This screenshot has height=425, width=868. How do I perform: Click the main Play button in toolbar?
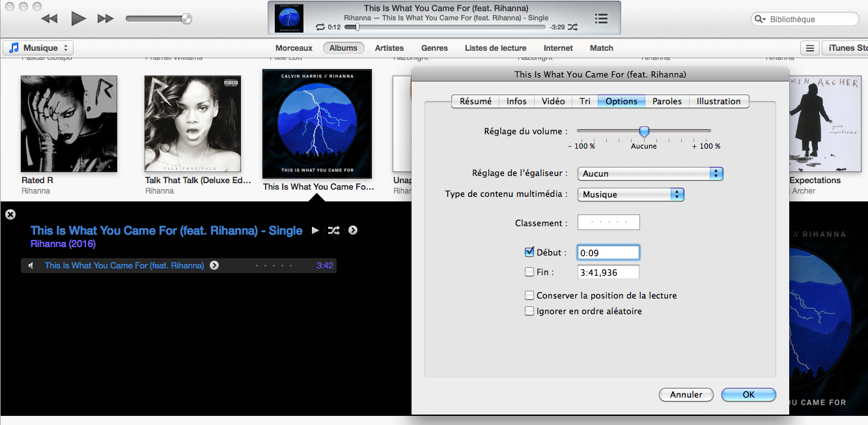point(78,18)
